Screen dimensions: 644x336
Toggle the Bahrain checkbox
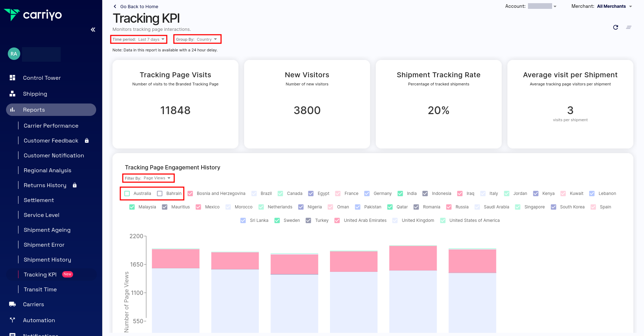(160, 194)
